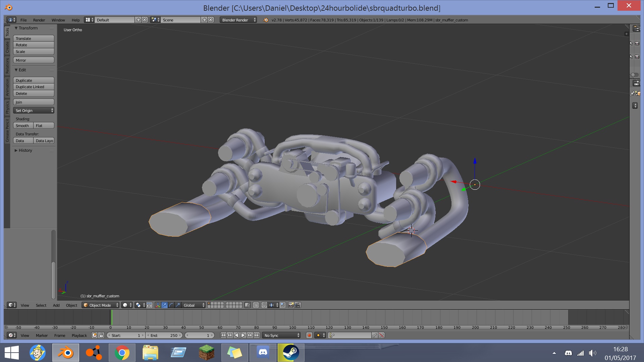The width and height of the screenshot is (644, 362).
Task: Click the Blender logo in info header
Action: (x=266, y=20)
